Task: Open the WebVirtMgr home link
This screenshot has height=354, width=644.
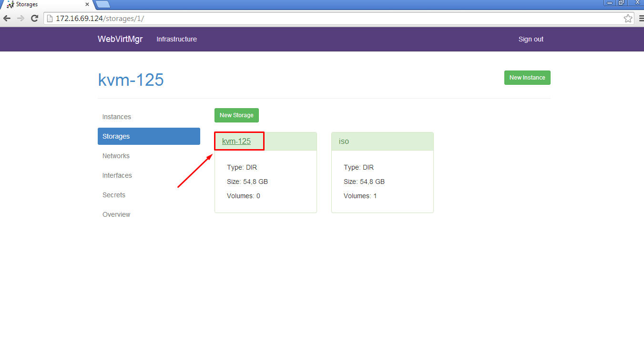Action: coord(120,39)
